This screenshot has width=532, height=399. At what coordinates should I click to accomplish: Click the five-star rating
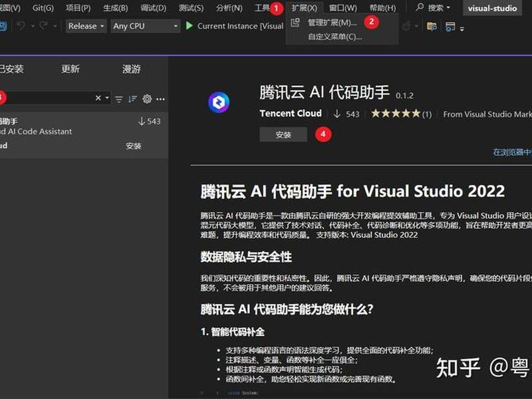(396, 113)
